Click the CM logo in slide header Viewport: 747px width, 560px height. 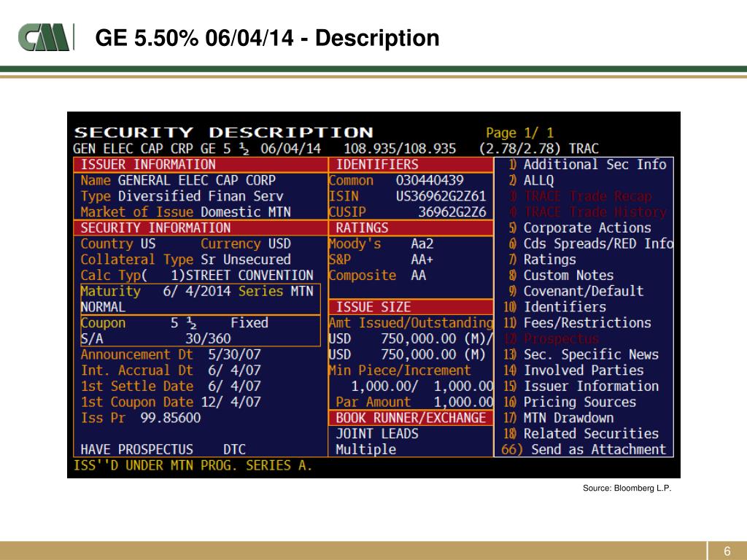[46, 37]
